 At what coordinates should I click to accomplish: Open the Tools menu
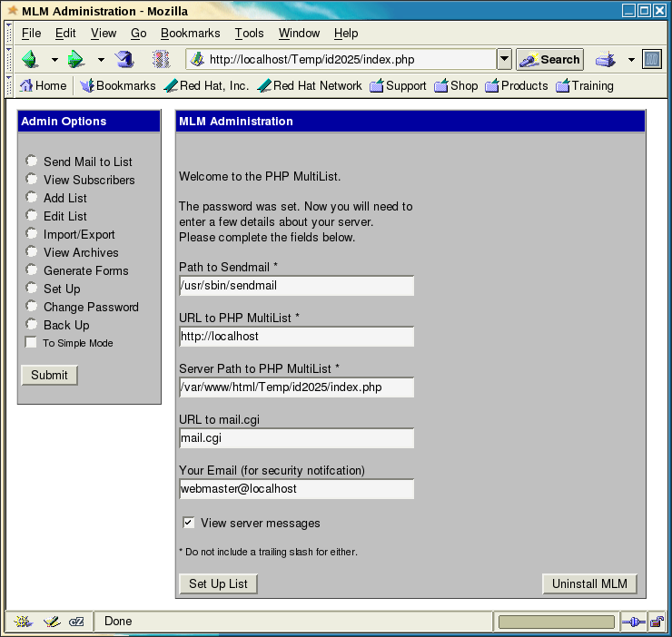(x=249, y=33)
